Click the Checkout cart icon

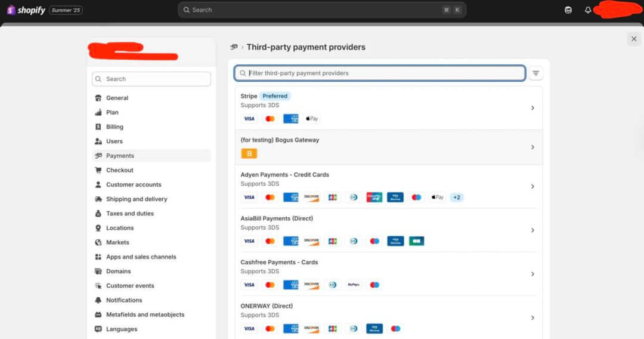(x=98, y=170)
